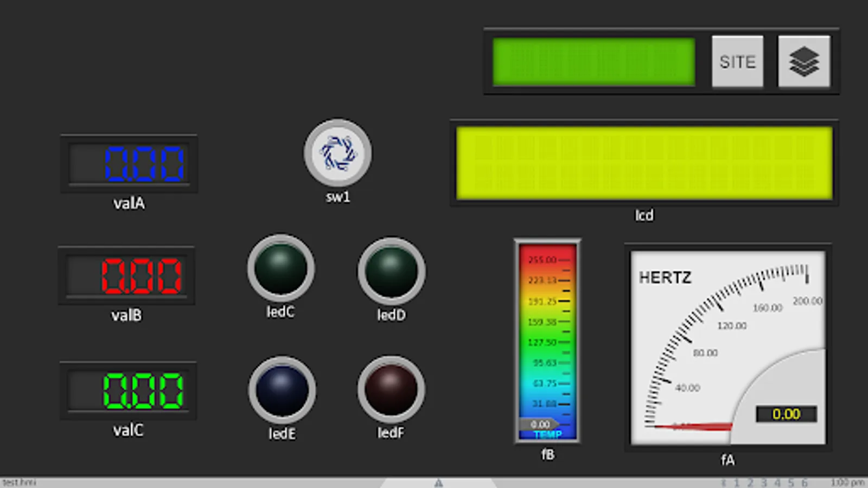Click the ledE label text

[282, 434]
